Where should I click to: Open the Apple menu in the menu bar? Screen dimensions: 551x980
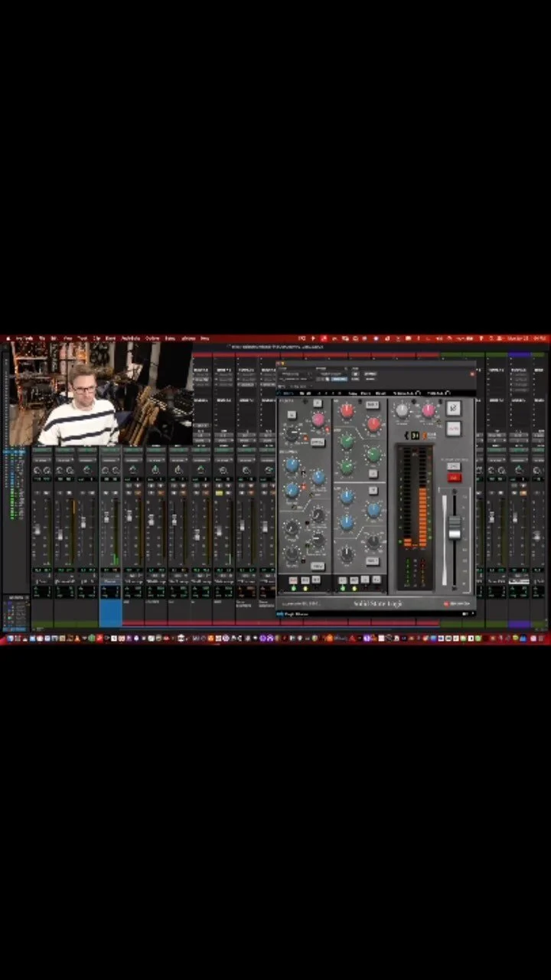pyautogui.click(x=8, y=338)
